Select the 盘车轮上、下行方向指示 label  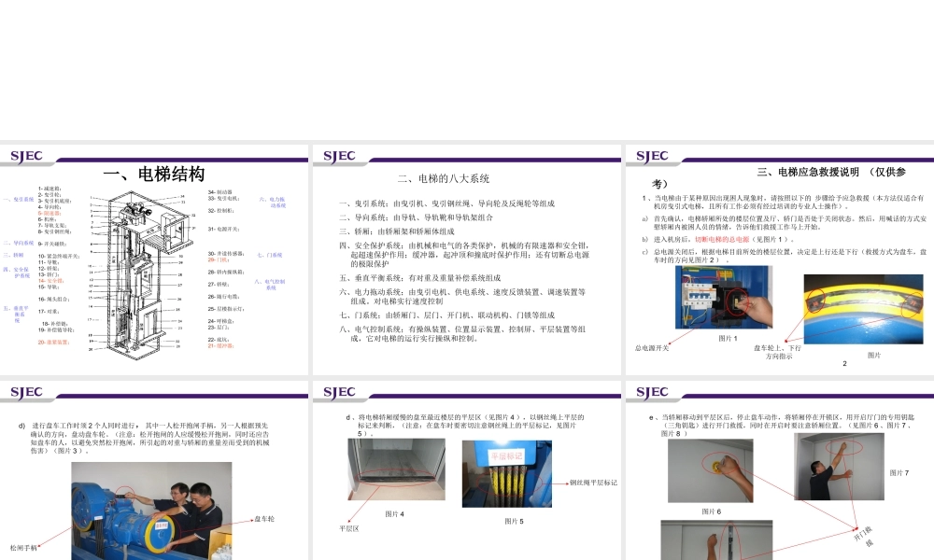pos(778,352)
